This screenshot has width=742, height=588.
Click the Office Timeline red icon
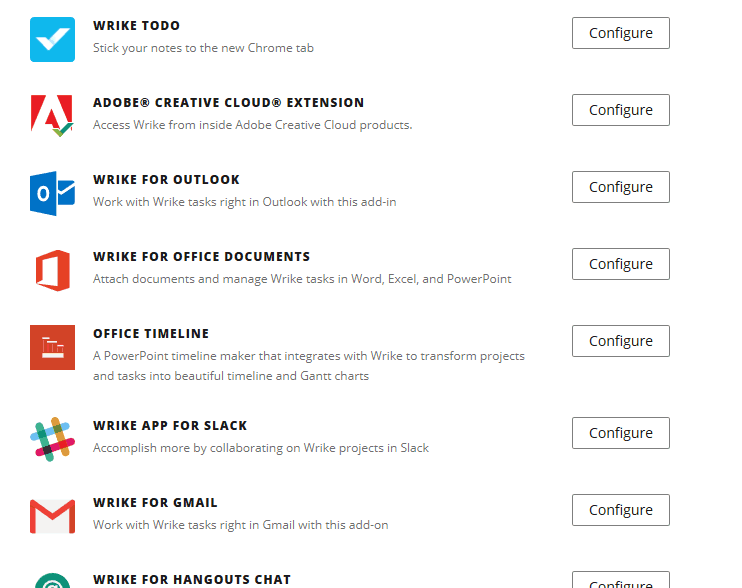click(x=52, y=347)
